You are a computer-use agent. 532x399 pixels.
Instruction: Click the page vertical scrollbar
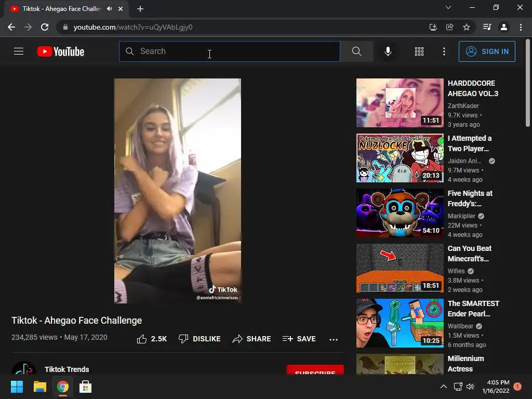click(528, 83)
